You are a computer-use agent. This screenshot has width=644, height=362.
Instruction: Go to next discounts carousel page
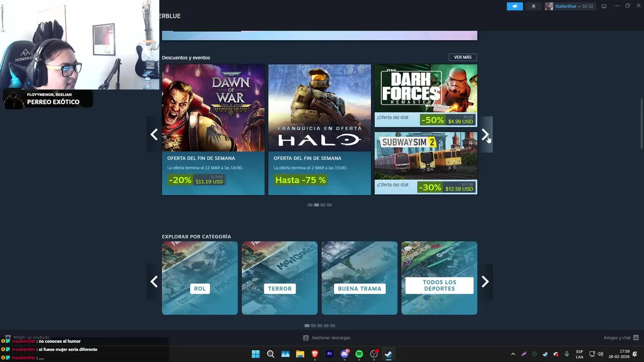pyautogui.click(x=485, y=134)
